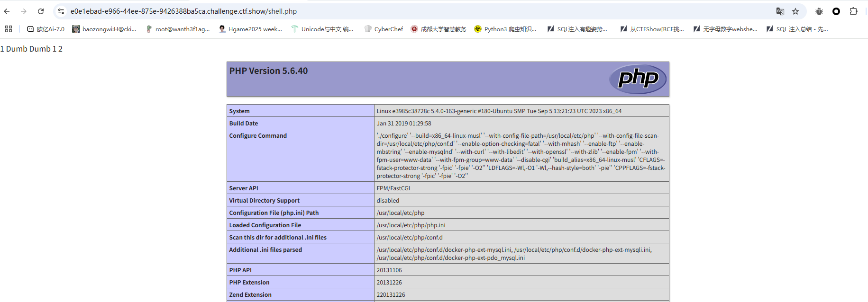This screenshot has height=302, width=868.
Task: Open the apps grid in bookmarks bar
Action: click(x=9, y=29)
